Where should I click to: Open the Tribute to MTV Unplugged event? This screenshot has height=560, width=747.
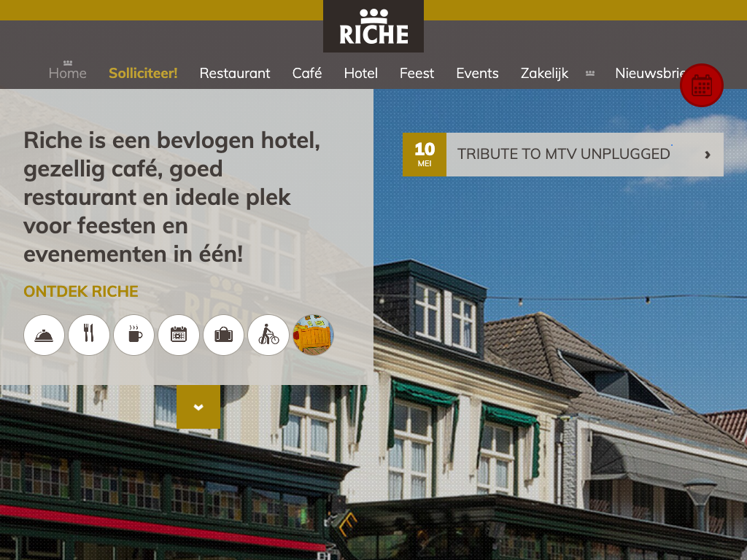pyautogui.click(x=564, y=154)
